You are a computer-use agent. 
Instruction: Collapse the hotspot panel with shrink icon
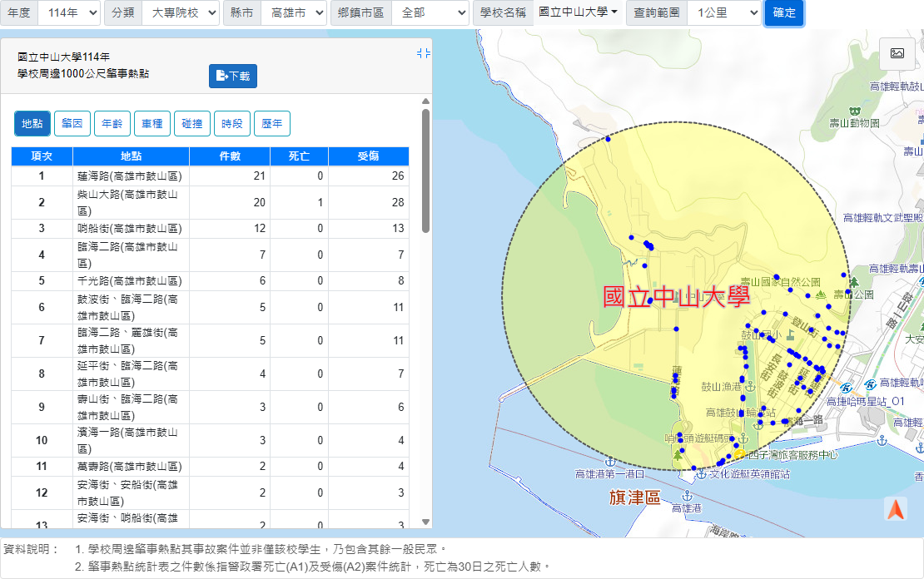point(423,53)
